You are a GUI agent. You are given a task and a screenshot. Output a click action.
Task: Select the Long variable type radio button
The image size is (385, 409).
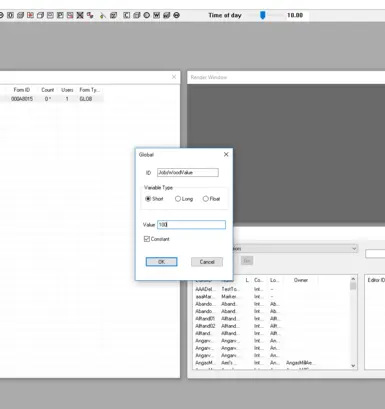178,199
